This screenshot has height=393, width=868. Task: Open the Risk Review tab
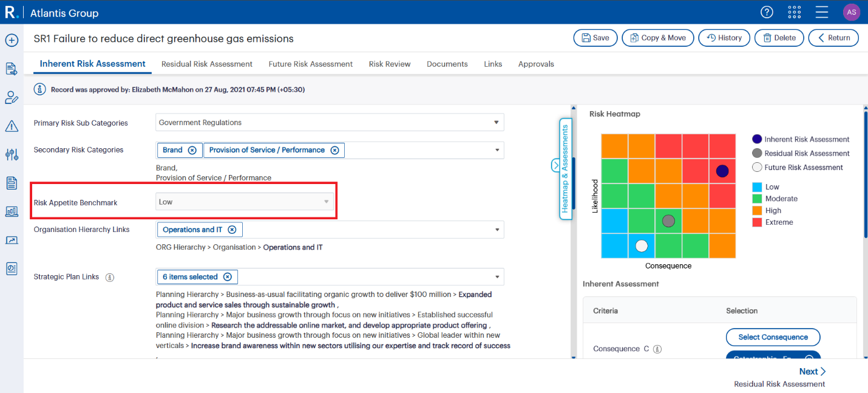(390, 64)
